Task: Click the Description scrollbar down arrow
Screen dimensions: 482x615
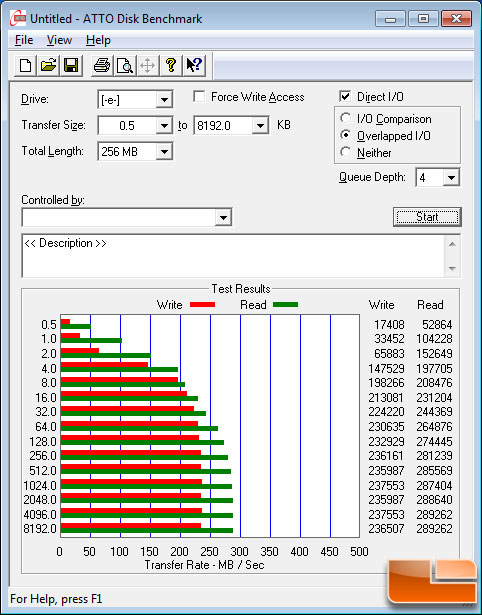Action: [x=452, y=269]
